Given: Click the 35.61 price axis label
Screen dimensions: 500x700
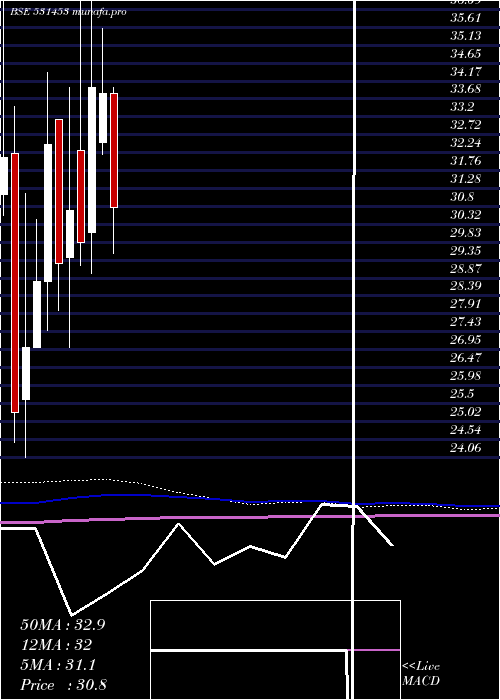Looking at the screenshot, I should coord(466,18).
